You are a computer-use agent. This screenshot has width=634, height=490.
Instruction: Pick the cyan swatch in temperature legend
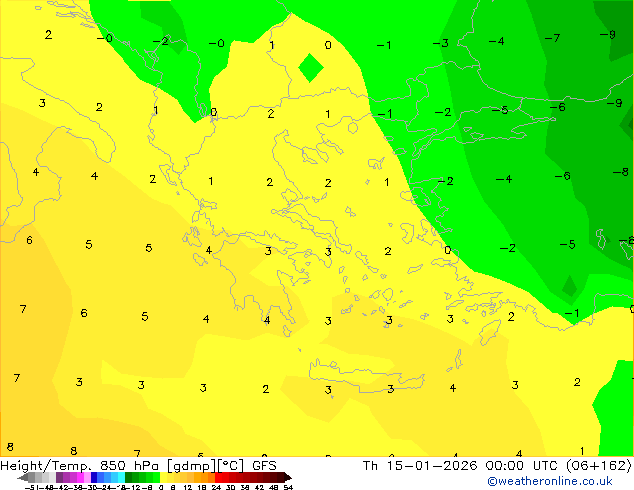tap(121, 477)
